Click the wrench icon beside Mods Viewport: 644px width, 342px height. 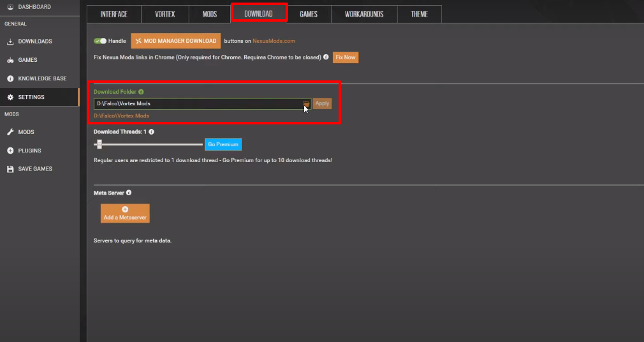tap(10, 132)
